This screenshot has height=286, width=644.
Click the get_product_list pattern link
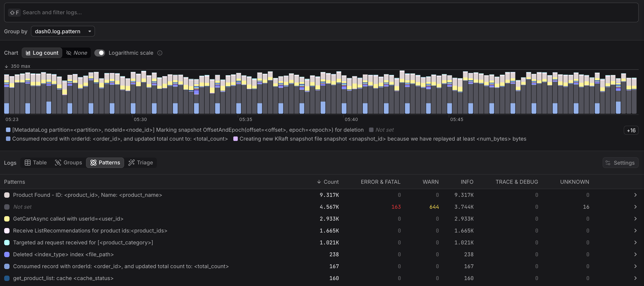coord(63,278)
